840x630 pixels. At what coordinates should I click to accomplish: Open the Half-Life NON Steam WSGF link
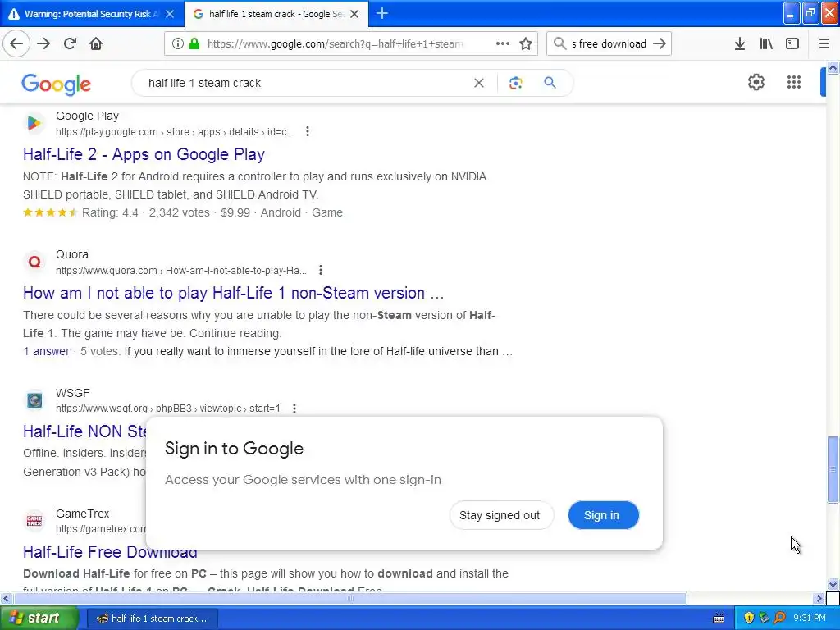click(x=84, y=431)
